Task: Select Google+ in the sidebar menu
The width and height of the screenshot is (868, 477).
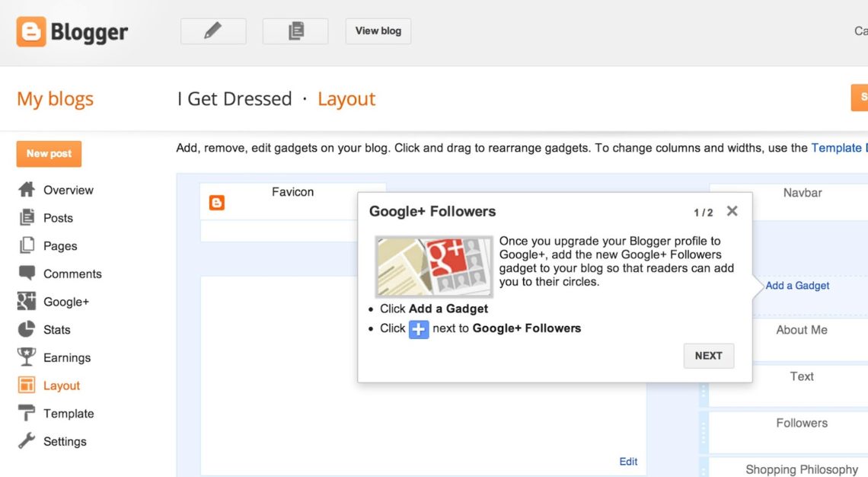Action: [x=66, y=302]
